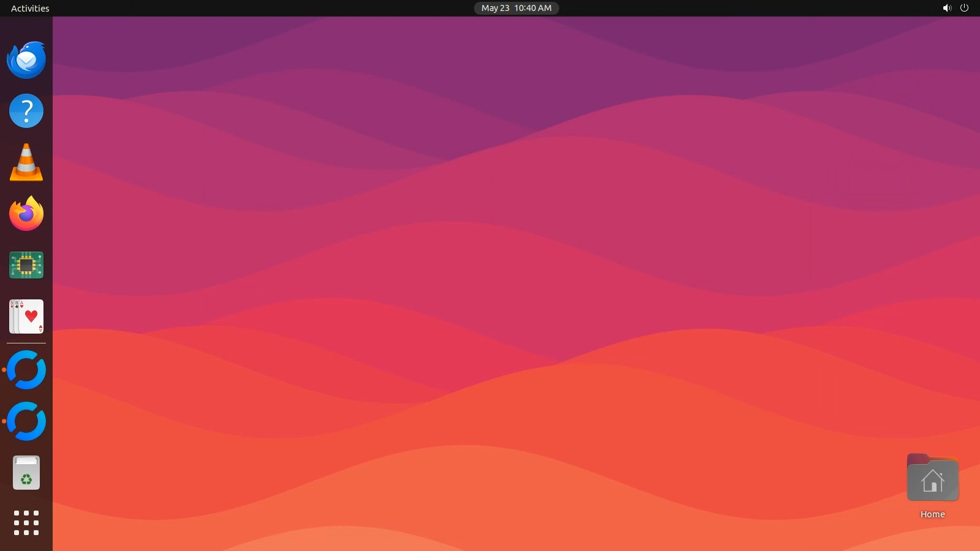Open Thunderbird Mail from the dock

tap(26, 60)
